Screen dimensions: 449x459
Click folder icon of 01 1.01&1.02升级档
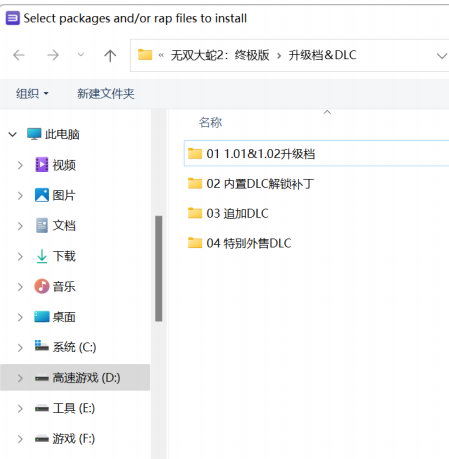point(195,154)
